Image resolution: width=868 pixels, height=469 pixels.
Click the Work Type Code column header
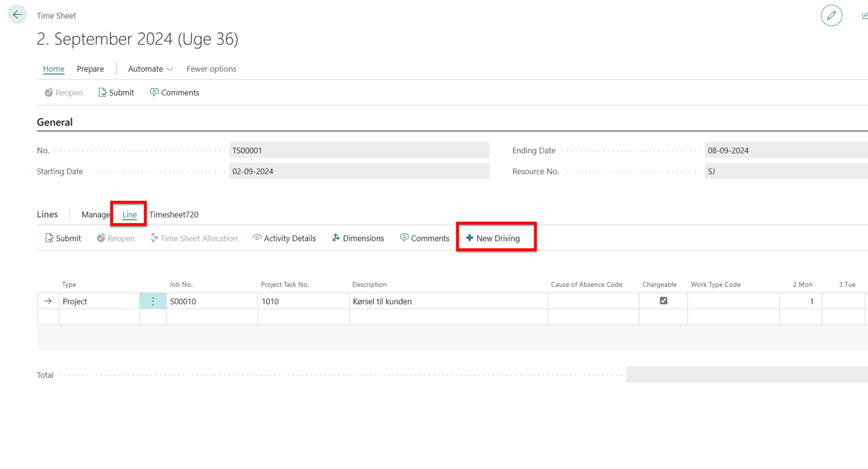[715, 284]
